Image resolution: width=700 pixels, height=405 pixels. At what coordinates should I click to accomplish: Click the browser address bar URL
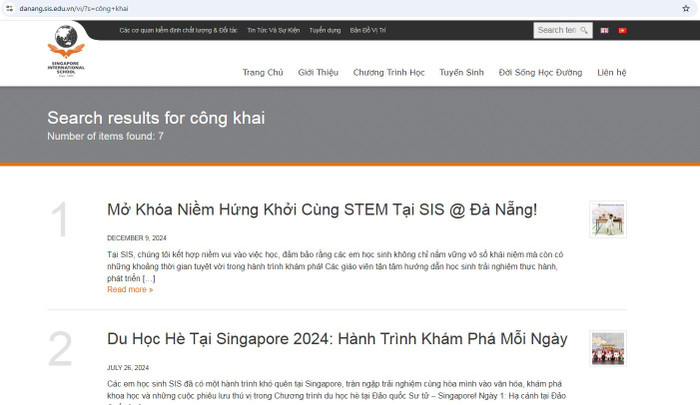pyautogui.click(x=74, y=8)
